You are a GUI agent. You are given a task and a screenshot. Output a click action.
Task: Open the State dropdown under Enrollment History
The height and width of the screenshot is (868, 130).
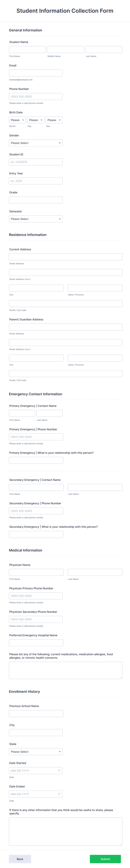pos(36,751)
